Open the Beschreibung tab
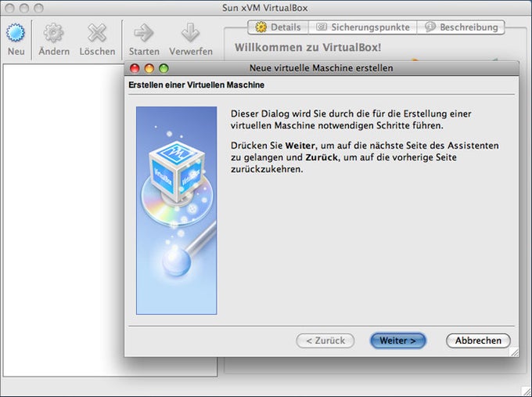This screenshot has width=532, height=397. tap(461, 27)
